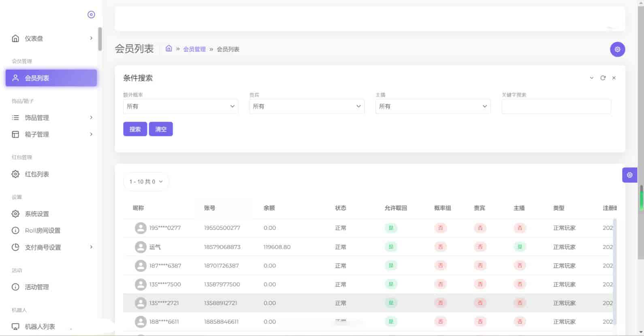Open 系统设置 in the sidebar
This screenshot has height=336, width=644.
pos(36,214)
